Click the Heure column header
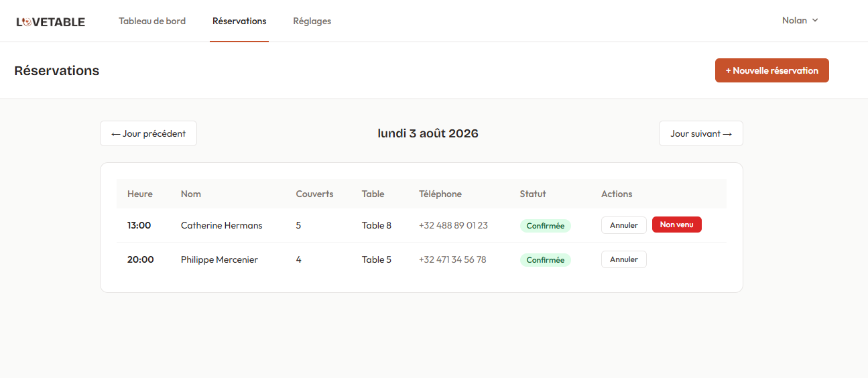868x378 pixels. point(140,194)
